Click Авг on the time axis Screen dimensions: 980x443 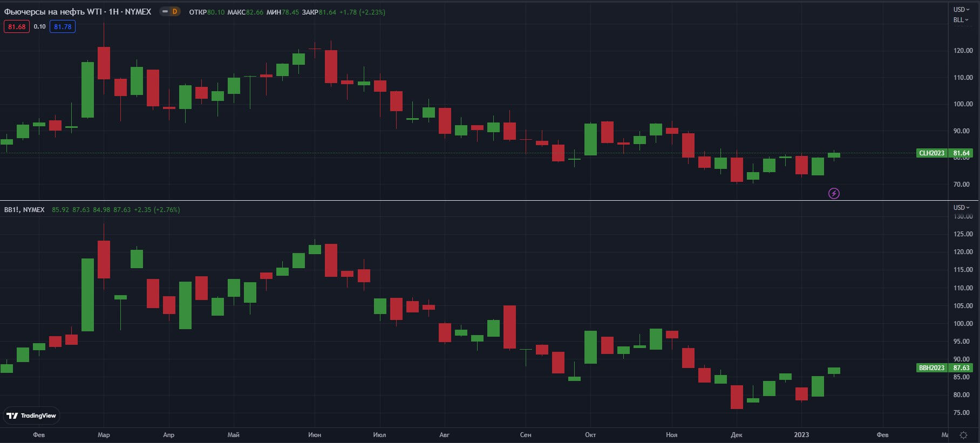click(444, 435)
